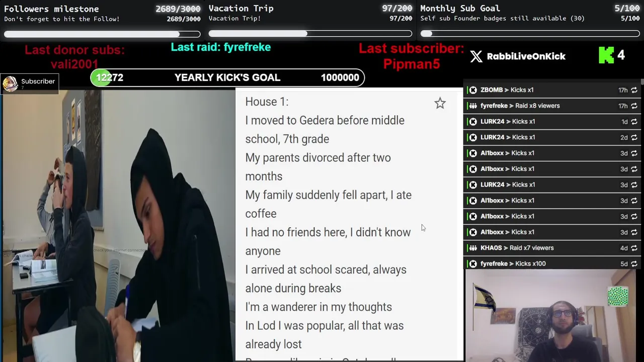Click the RabbiLiveOnKick handle text
The image size is (644, 362).
pos(526,56)
